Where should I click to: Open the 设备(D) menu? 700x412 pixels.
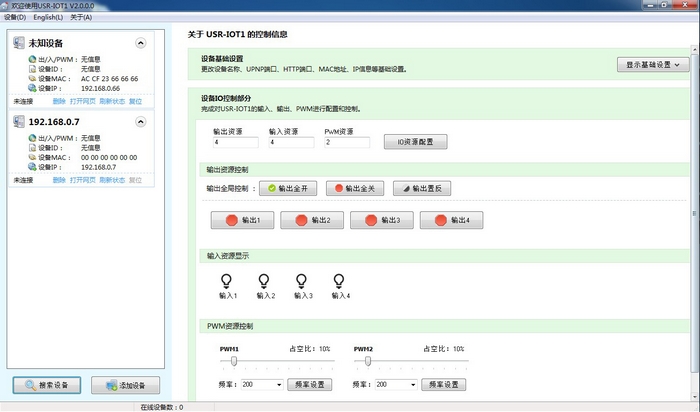click(x=15, y=17)
